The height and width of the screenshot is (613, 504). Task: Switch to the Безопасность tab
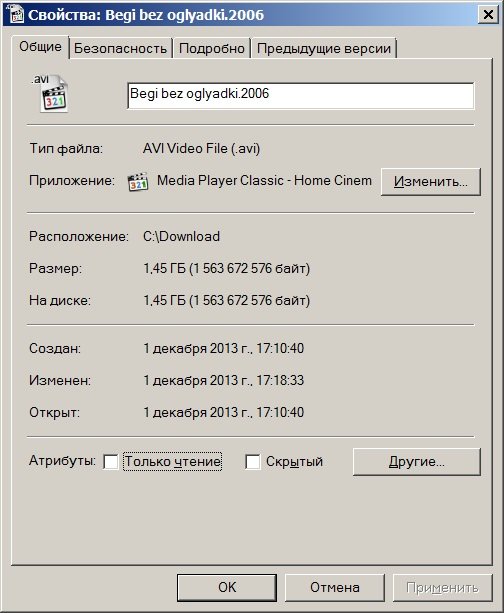120,48
